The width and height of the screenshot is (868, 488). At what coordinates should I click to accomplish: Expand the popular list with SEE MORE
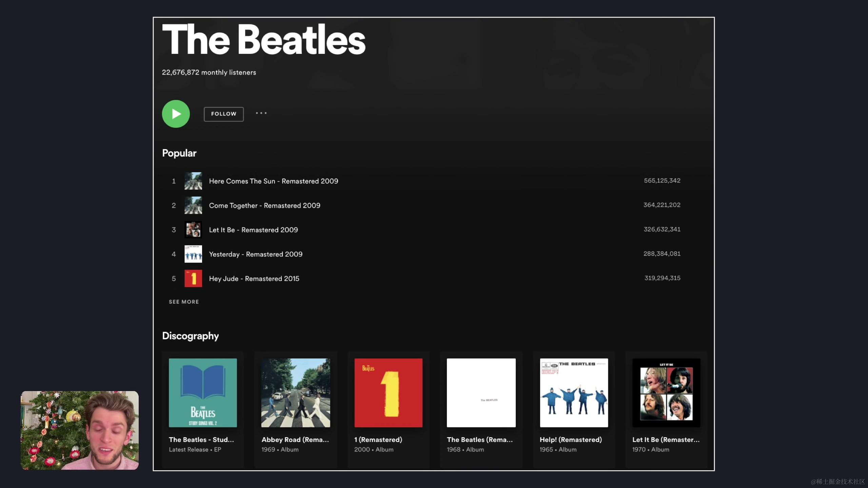coord(184,302)
